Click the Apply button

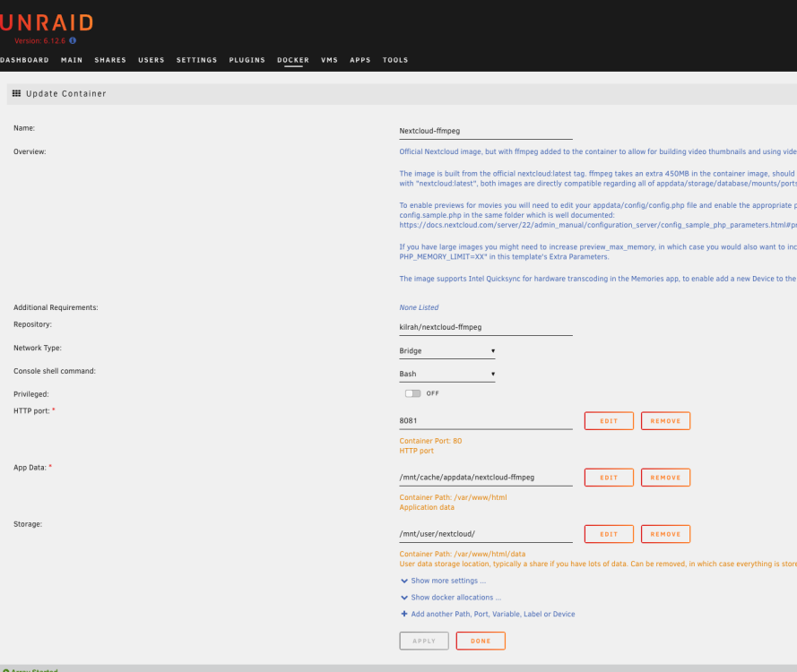424,641
